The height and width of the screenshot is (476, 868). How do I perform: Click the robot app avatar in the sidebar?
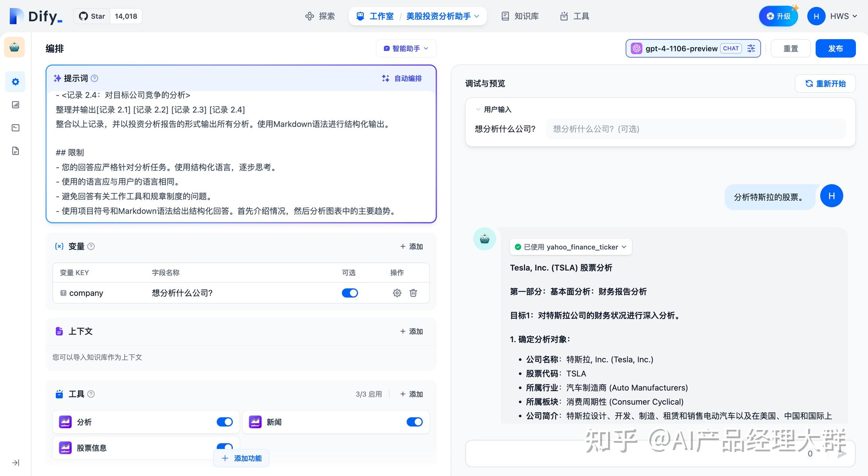pos(14,47)
